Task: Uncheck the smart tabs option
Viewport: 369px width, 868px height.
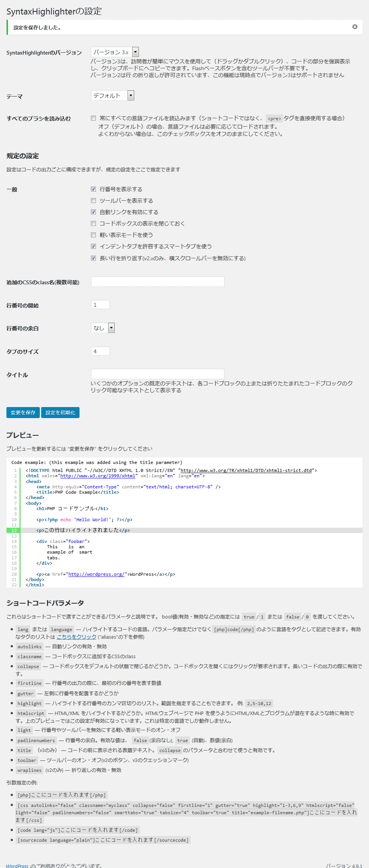Action: 93,246
